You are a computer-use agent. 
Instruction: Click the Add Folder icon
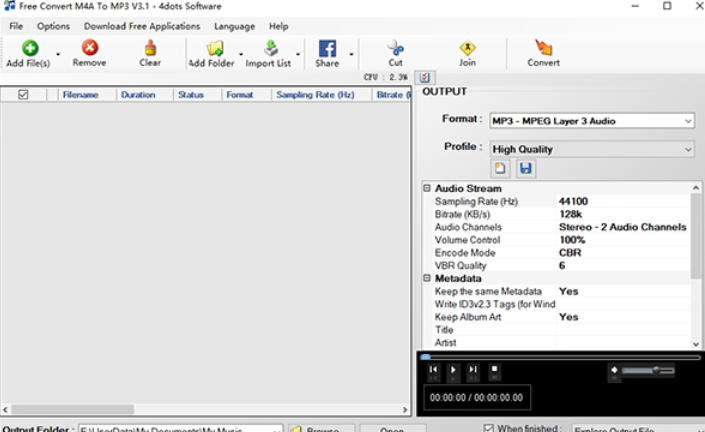click(x=214, y=48)
